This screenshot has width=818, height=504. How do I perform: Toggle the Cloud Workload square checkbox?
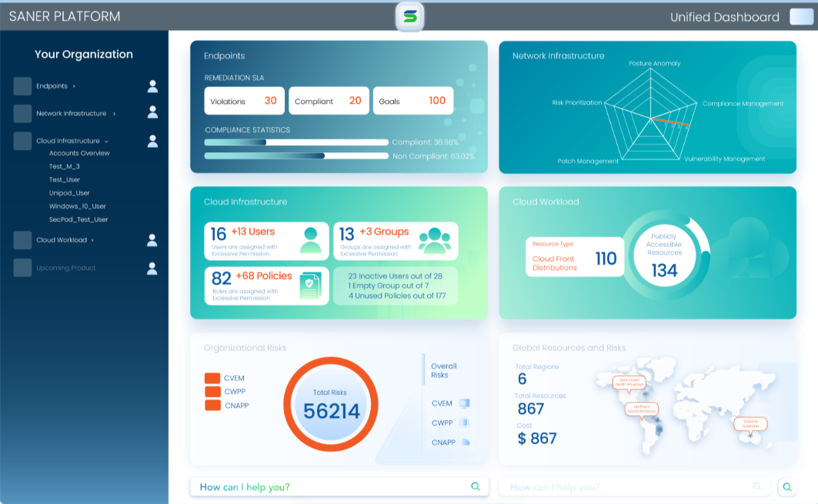[22, 240]
